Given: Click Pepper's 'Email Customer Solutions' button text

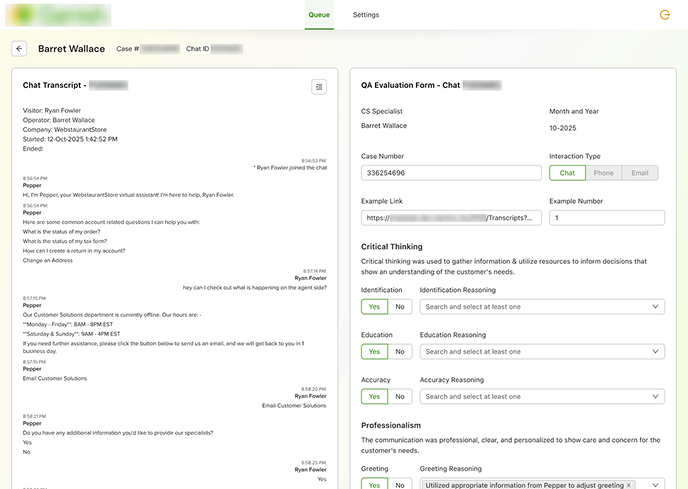Looking at the screenshot, I should click(55, 378).
